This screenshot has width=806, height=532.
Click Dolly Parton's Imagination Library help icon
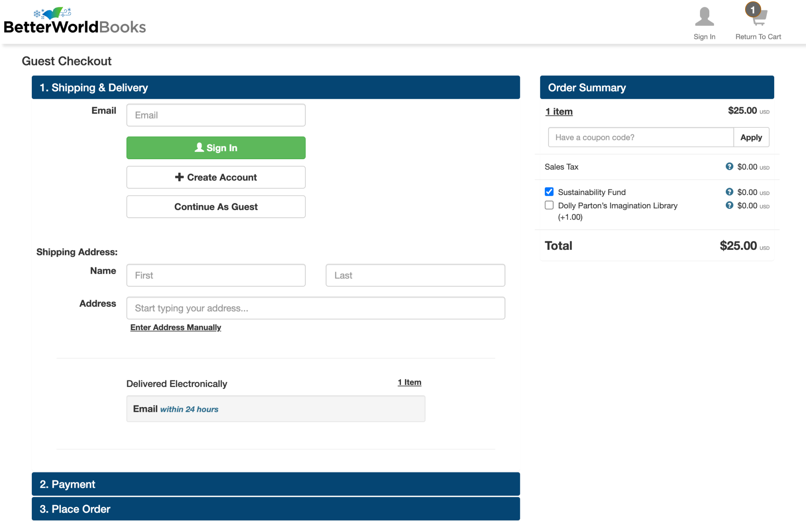tap(729, 205)
